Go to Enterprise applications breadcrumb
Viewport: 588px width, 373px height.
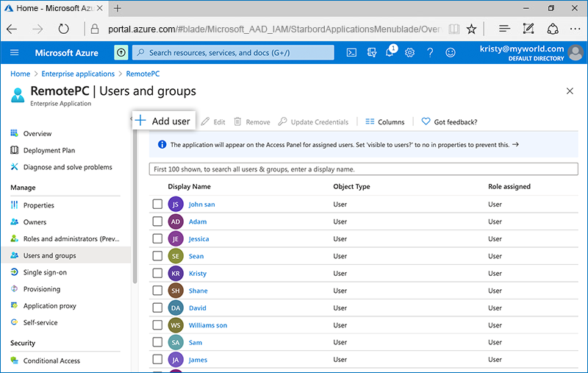coord(78,74)
